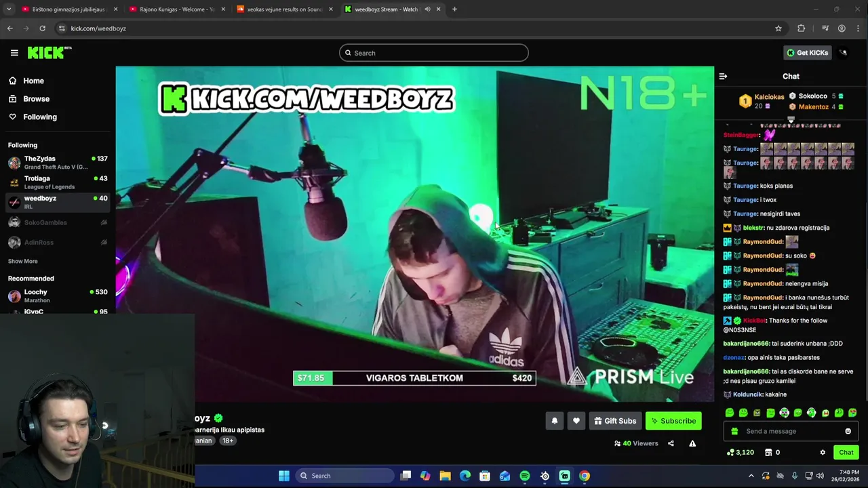This screenshot has width=868, height=488.
Task: Switch to Birštono gimnazijos jubiliejaus tab
Action: (x=69, y=9)
